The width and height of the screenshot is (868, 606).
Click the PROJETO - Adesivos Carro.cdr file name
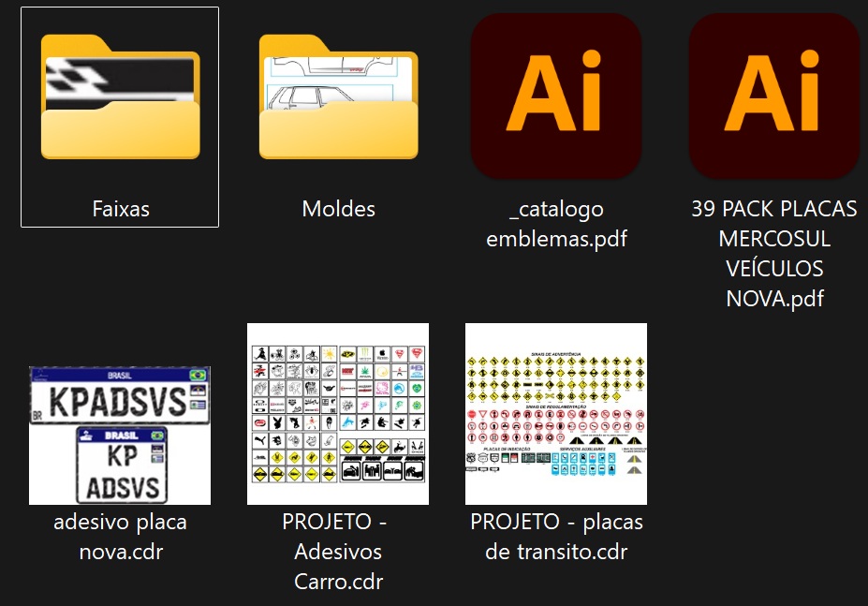point(338,551)
